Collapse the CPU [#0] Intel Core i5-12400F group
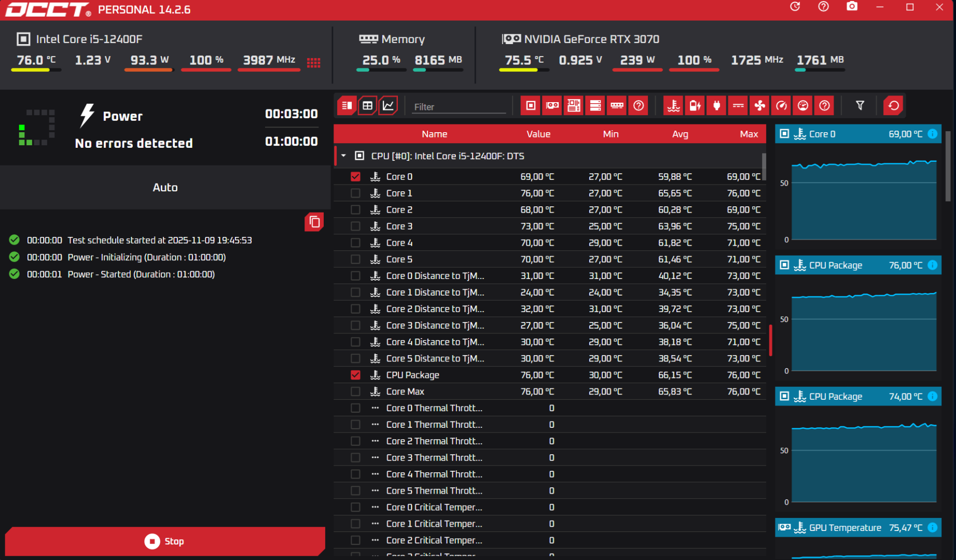956x560 pixels. pyautogui.click(x=343, y=156)
